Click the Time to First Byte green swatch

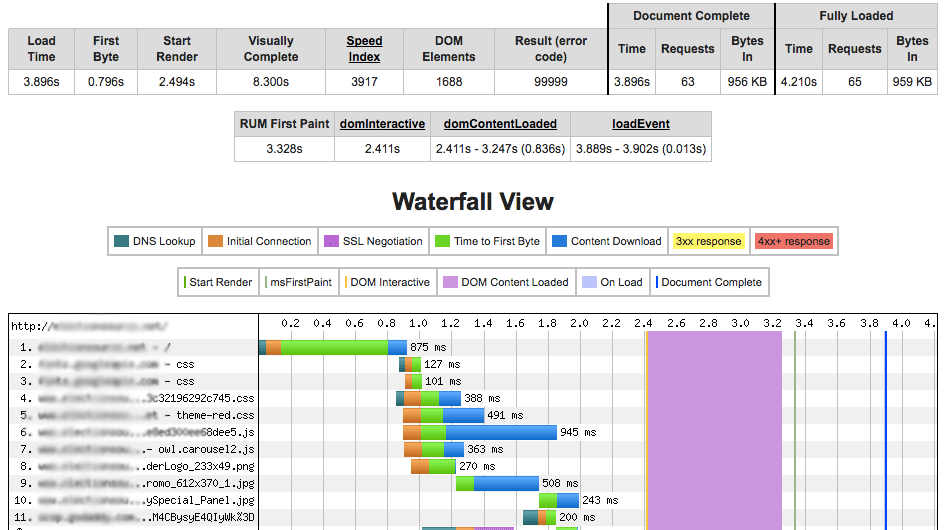coord(443,241)
